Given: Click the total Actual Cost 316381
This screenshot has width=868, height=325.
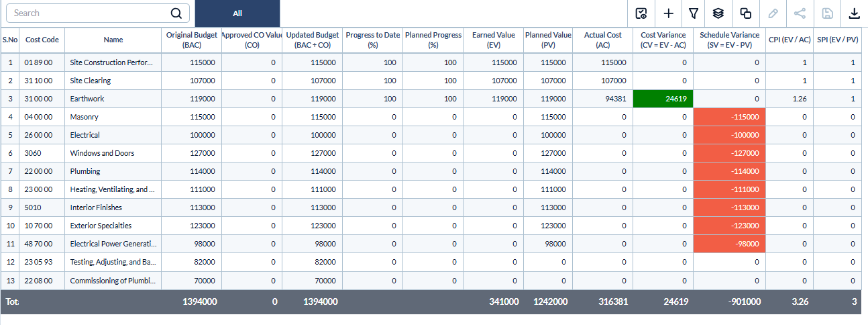Looking at the screenshot, I should pos(613,302).
